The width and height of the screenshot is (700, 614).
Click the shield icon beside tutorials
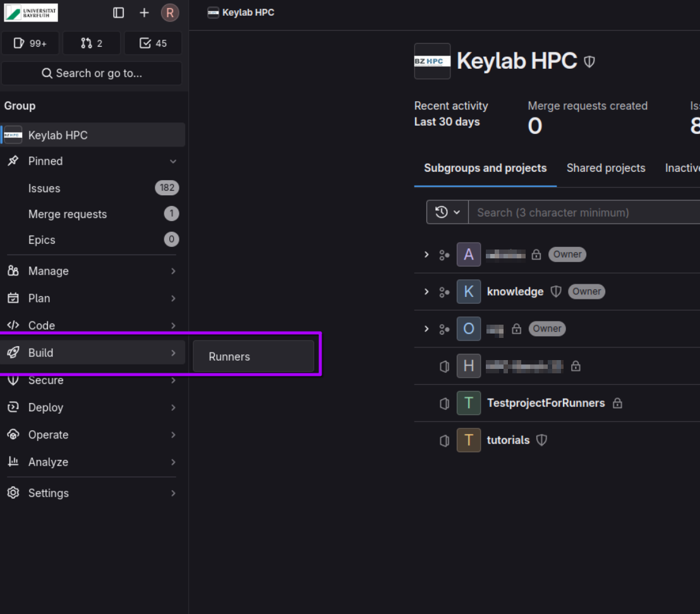coord(541,440)
